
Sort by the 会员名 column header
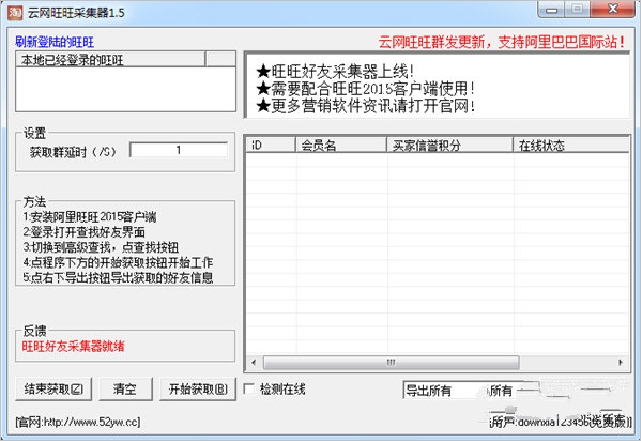coord(341,145)
